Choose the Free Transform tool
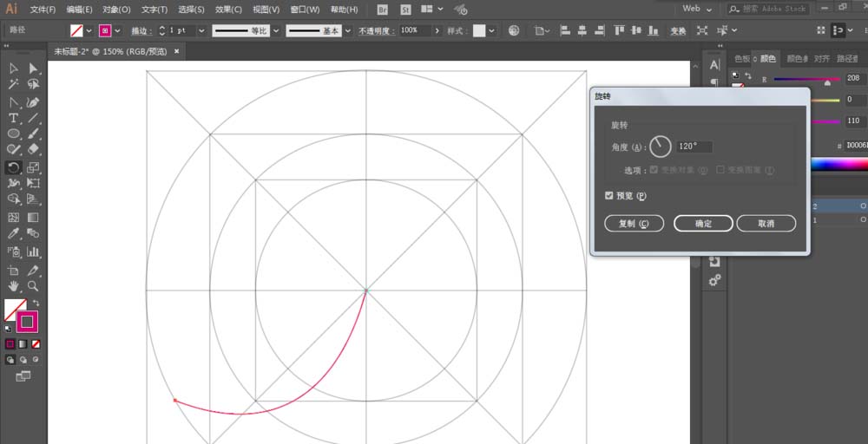 33,183
